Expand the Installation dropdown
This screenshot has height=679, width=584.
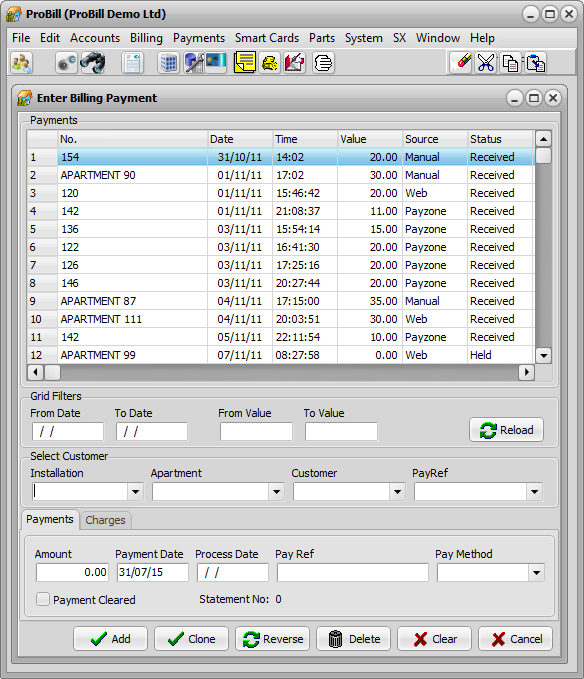136,491
